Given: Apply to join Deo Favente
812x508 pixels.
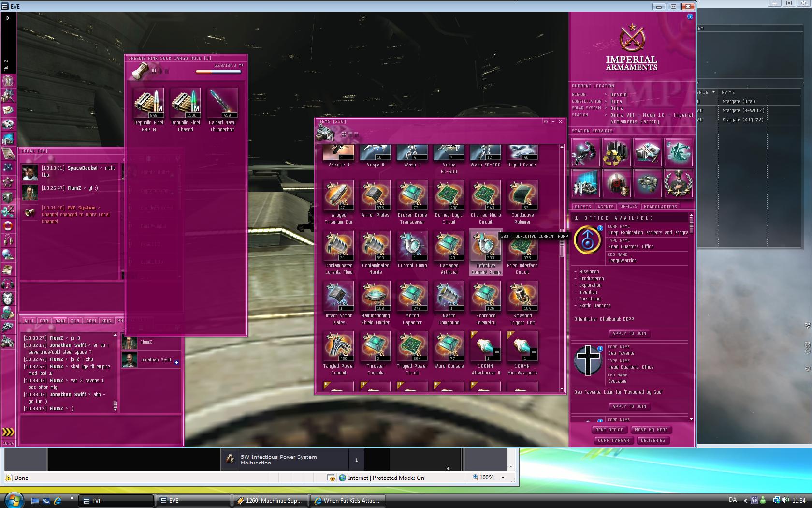Looking at the screenshot, I should coord(629,406).
